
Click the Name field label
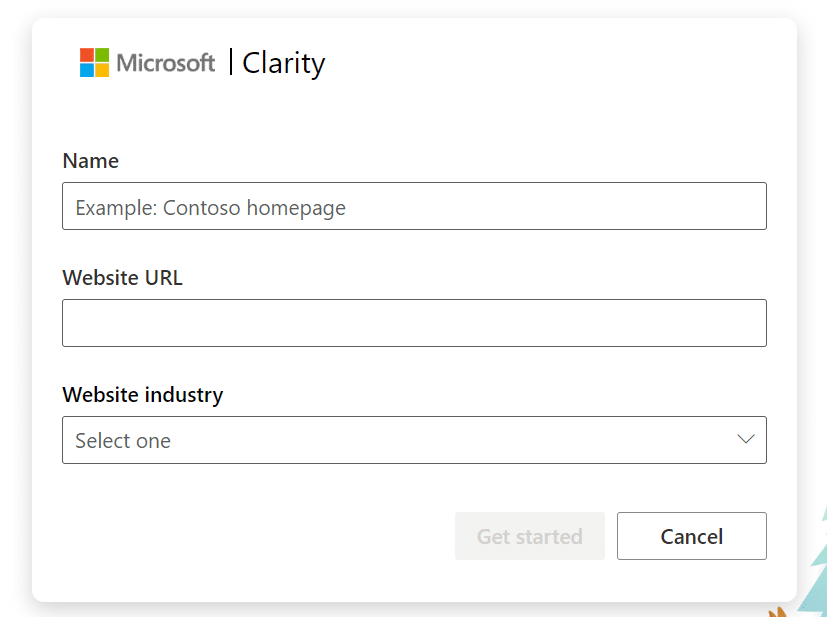click(x=91, y=161)
